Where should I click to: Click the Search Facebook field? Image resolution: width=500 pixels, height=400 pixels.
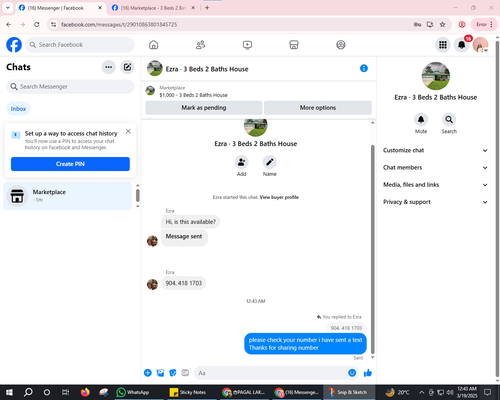(x=80, y=45)
